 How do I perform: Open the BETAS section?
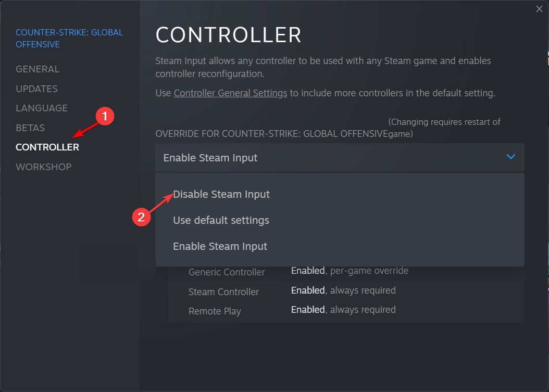click(x=30, y=128)
